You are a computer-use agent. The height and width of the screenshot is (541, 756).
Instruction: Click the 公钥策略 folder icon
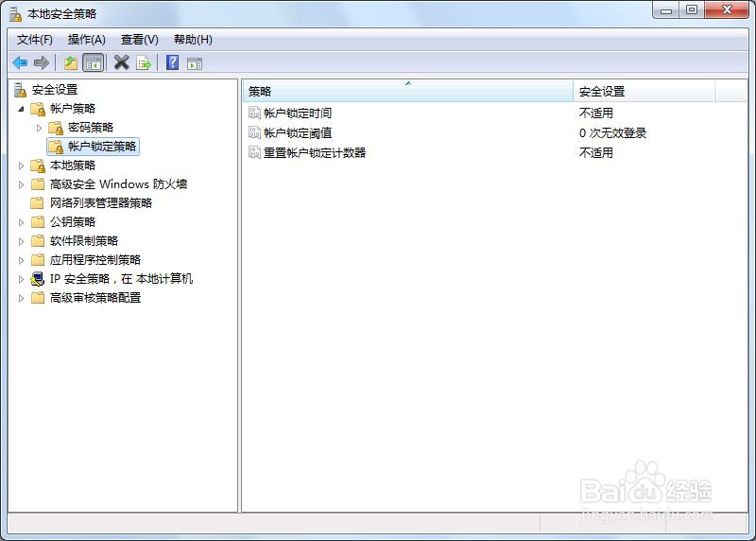pyautogui.click(x=38, y=222)
